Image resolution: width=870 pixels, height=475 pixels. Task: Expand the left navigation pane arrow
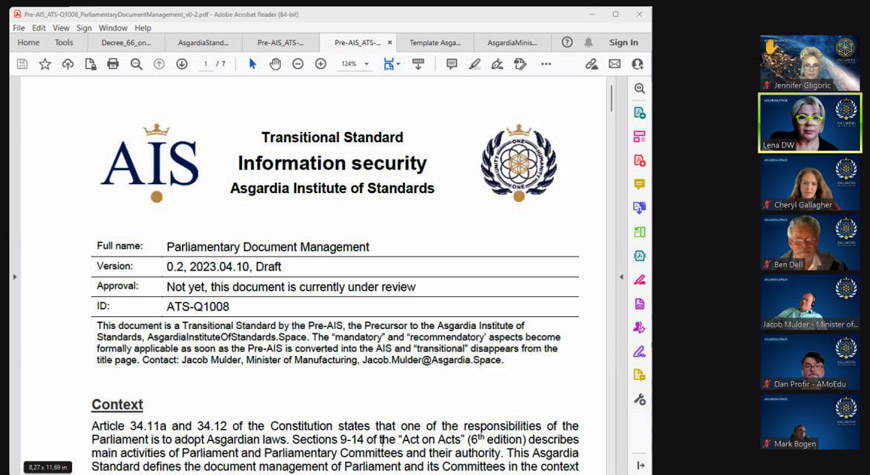(15, 276)
